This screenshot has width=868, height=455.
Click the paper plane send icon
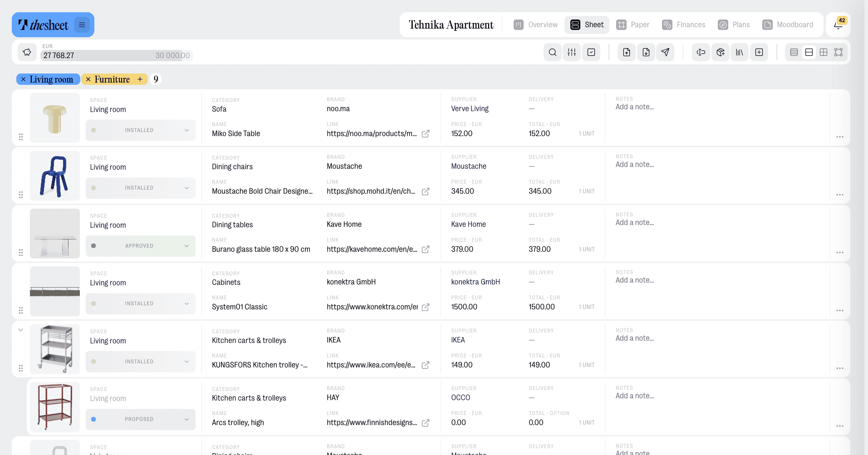[665, 52]
